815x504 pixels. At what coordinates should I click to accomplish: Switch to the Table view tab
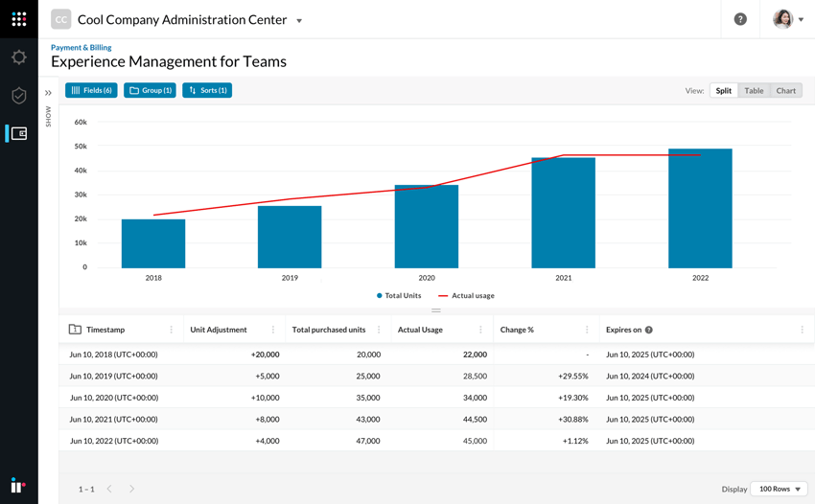754,91
